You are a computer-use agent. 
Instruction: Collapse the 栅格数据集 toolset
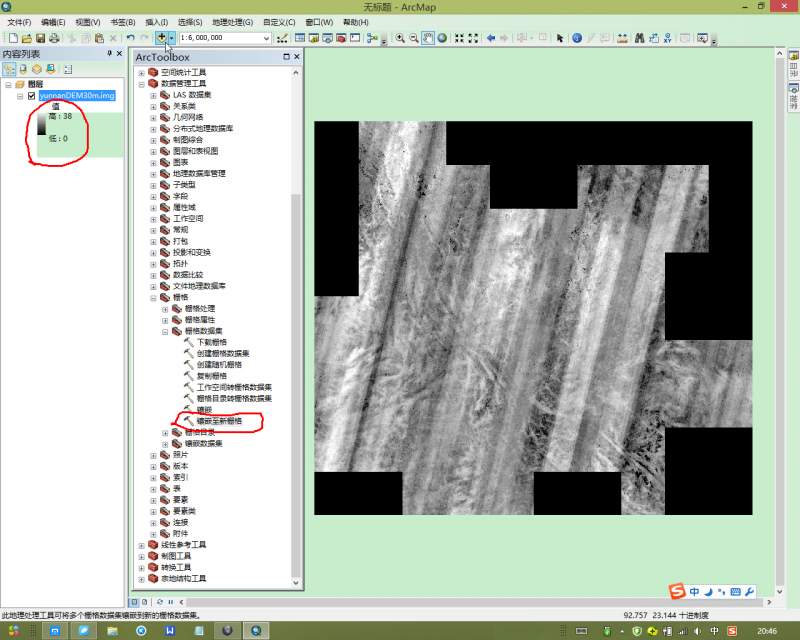(165, 331)
